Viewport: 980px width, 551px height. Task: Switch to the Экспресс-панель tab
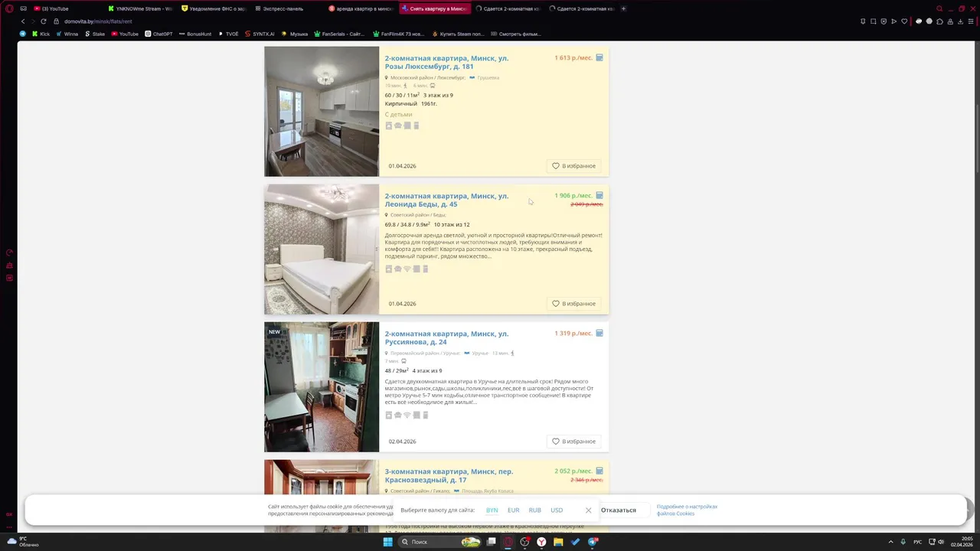tap(287, 8)
